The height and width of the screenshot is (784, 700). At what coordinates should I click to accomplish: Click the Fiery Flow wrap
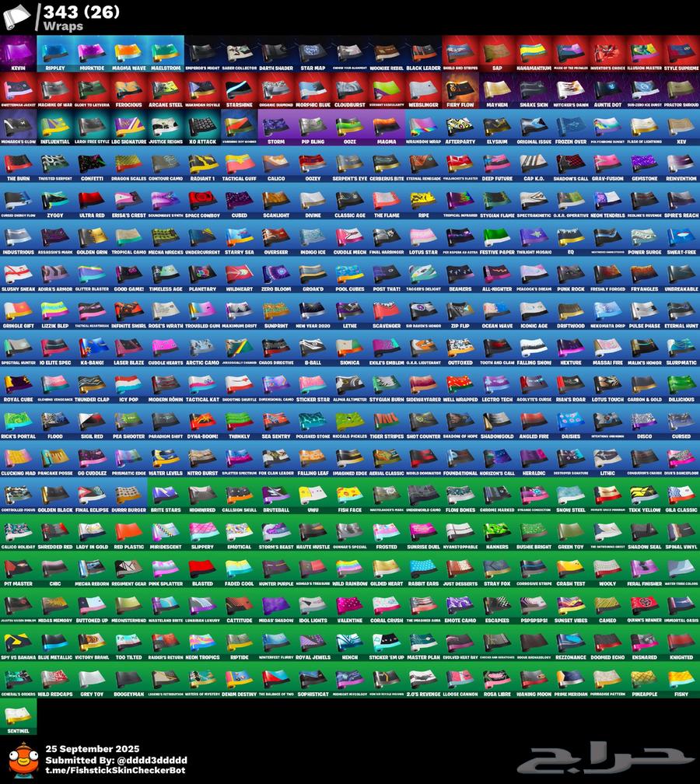pyautogui.click(x=461, y=90)
